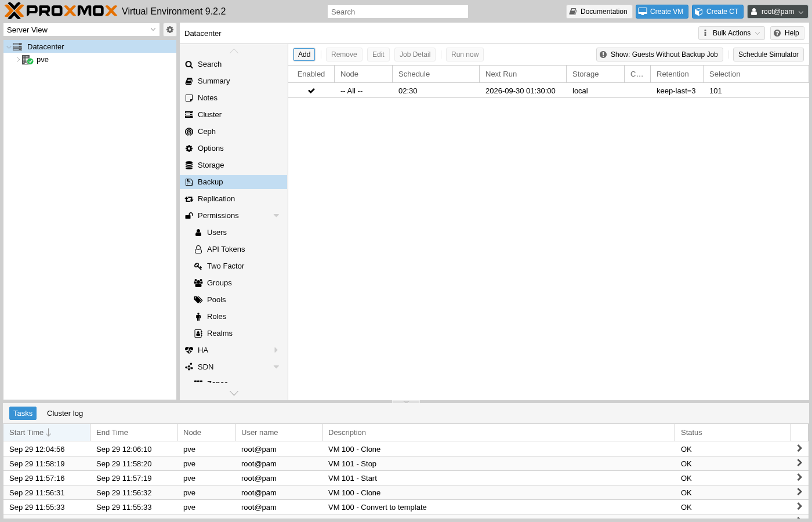The width and height of the screenshot is (812, 522).
Task: Open the Options gear icon
Action: coord(189,148)
